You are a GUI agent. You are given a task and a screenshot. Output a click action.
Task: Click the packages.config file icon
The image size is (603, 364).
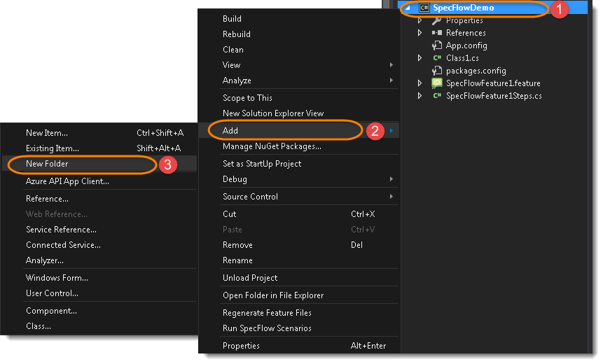click(437, 71)
